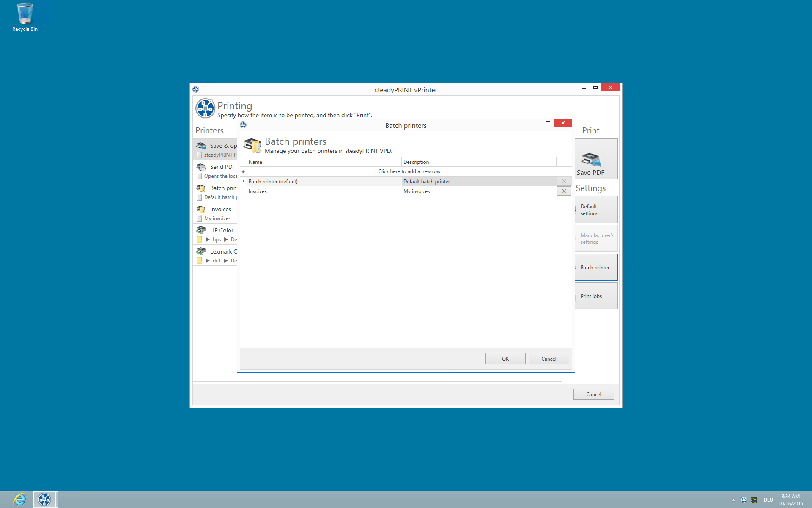Click the HP Color LaserJet printer icon

pyautogui.click(x=201, y=230)
